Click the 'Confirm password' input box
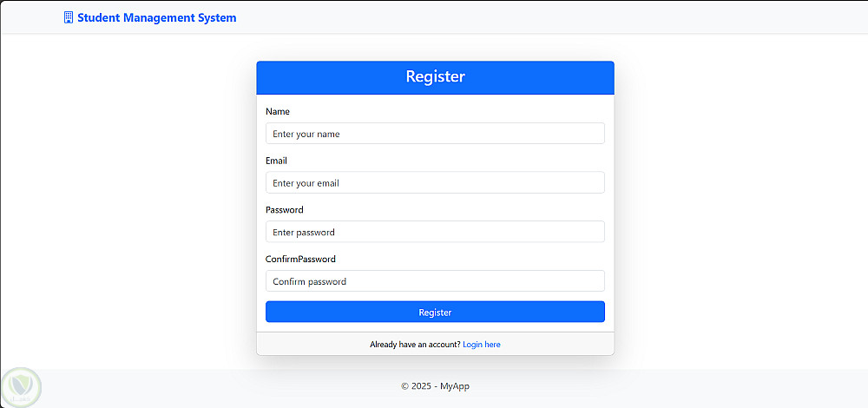 point(435,281)
